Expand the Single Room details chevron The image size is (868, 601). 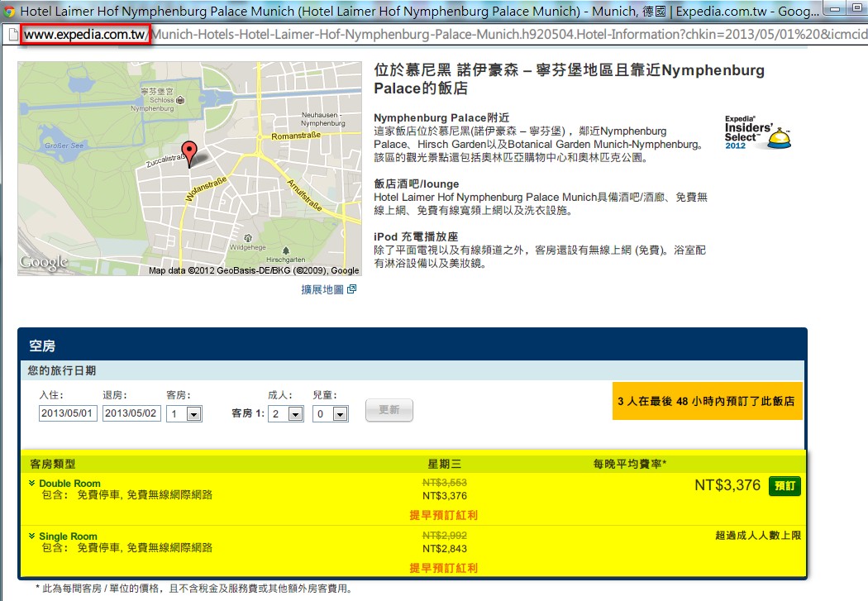click(x=32, y=536)
